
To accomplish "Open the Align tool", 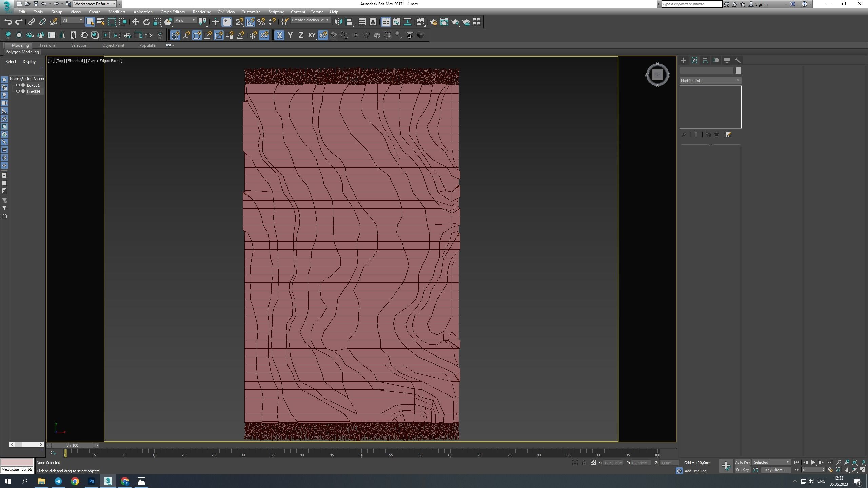I will (x=349, y=22).
